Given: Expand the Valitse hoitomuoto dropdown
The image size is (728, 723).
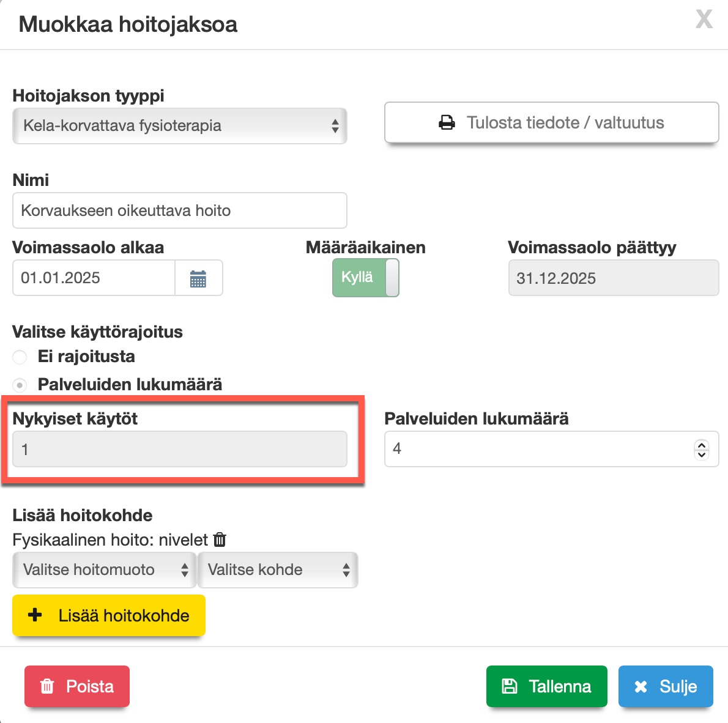Looking at the screenshot, I should [104, 570].
